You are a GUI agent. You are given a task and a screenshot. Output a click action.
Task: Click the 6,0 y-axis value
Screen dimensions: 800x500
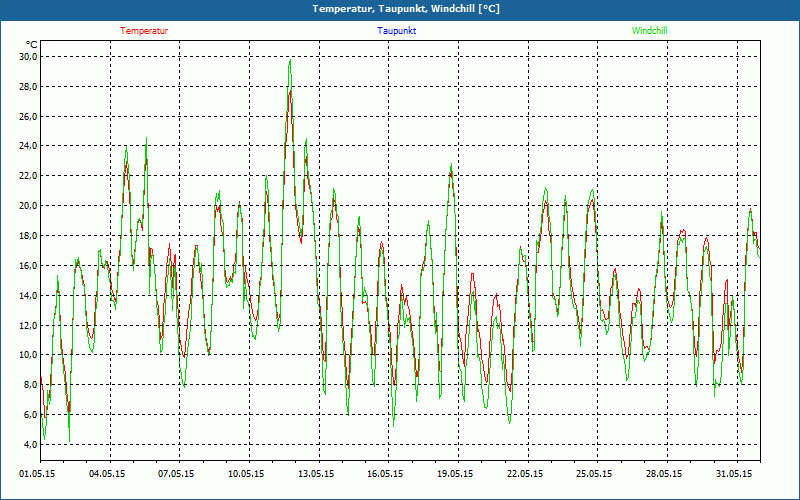[x=31, y=415]
